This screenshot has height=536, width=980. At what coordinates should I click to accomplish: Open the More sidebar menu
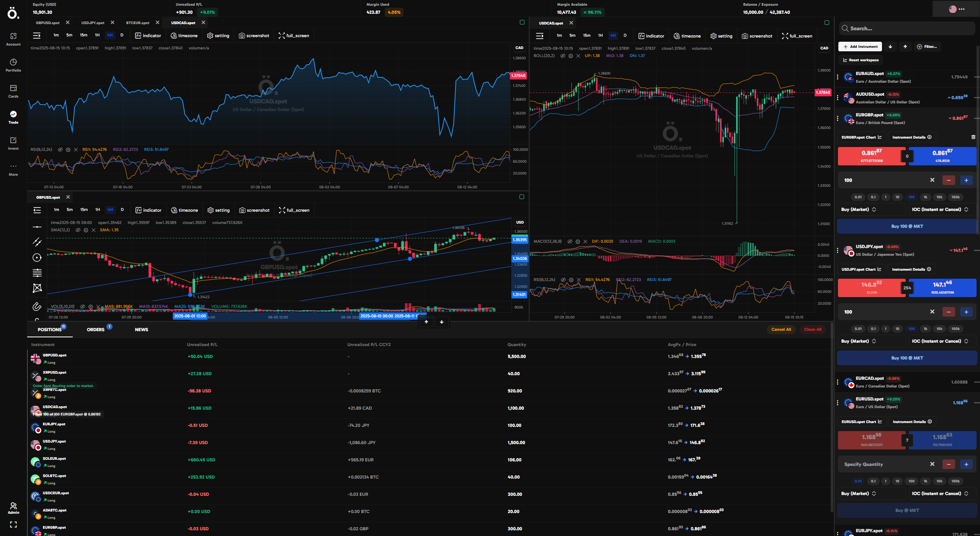point(13,169)
